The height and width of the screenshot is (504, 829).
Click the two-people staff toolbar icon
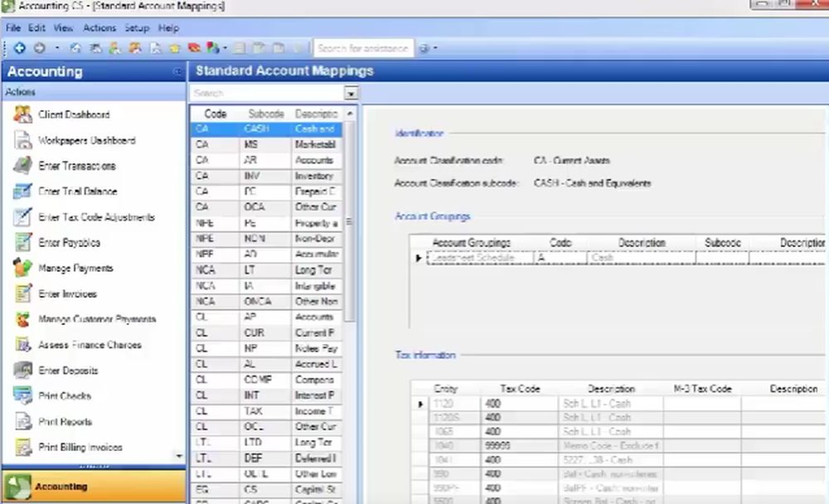click(x=135, y=48)
